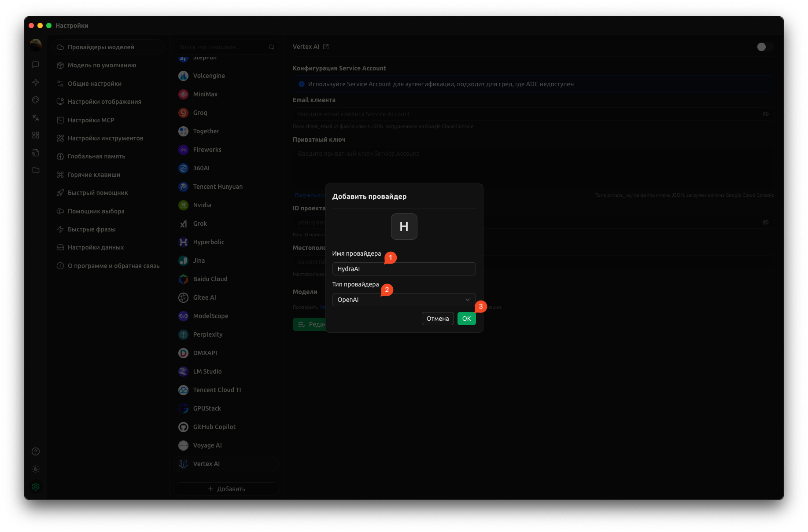Select 360AI provider icon
The height and width of the screenshot is (532, 808).
[x=184, y=168]
